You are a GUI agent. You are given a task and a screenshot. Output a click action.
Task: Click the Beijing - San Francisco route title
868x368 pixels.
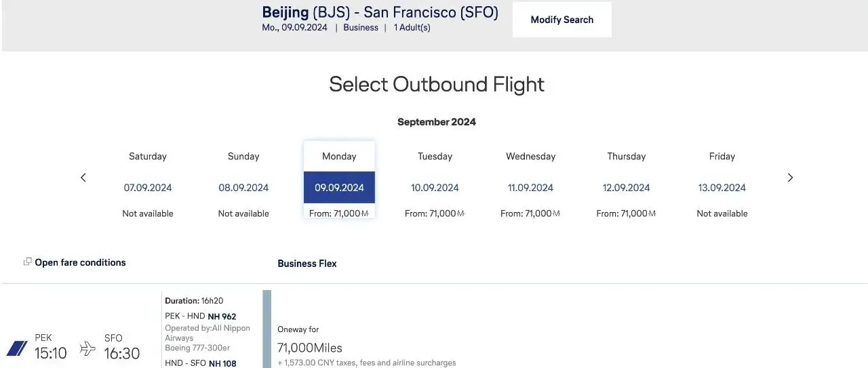click(x=380, y=13)
